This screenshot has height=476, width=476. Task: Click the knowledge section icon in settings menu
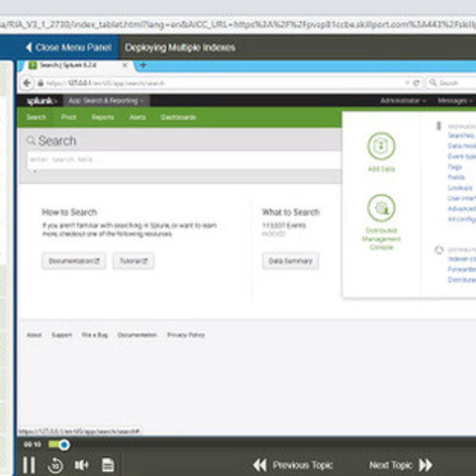pos(439,126)
